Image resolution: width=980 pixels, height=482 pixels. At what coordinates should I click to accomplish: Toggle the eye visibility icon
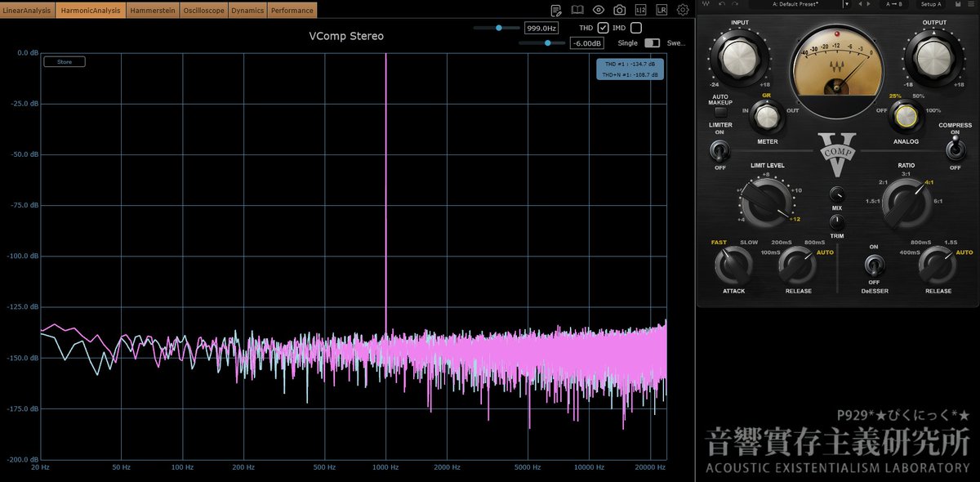point(599,10)
